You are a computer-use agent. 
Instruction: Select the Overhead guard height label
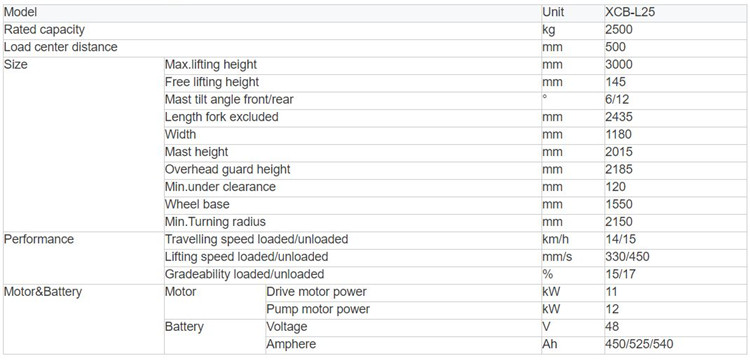pyautogui.click(x=227, y=169)
